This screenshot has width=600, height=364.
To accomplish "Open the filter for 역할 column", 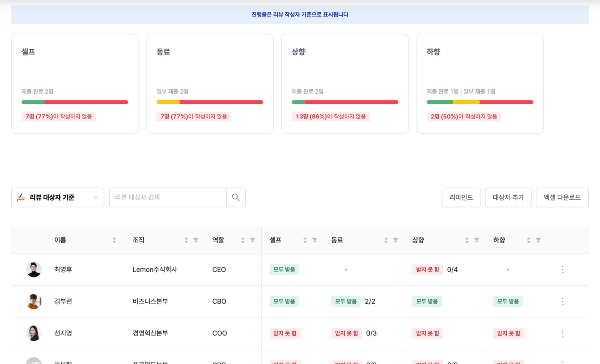I will click(252, 240).
